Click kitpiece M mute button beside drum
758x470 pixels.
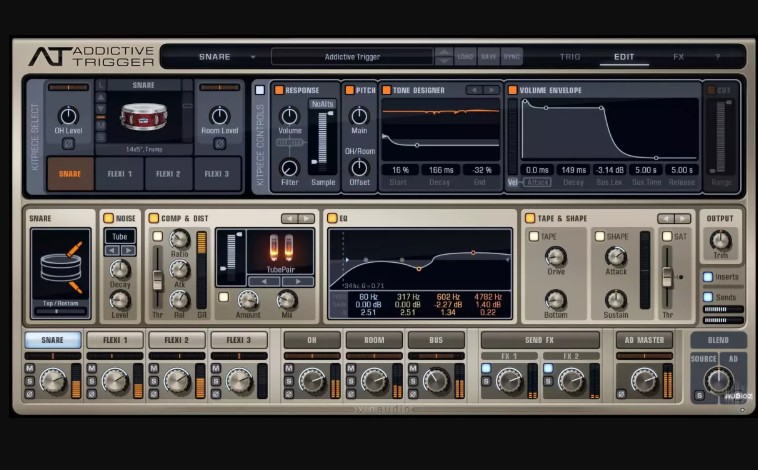pyautogui.click(x=101, y=126)
